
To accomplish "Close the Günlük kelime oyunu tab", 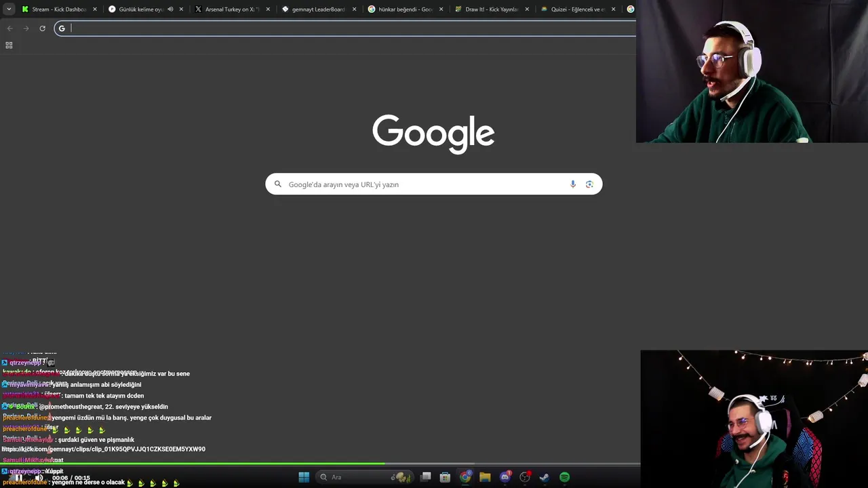I will (x=181, y=9).
